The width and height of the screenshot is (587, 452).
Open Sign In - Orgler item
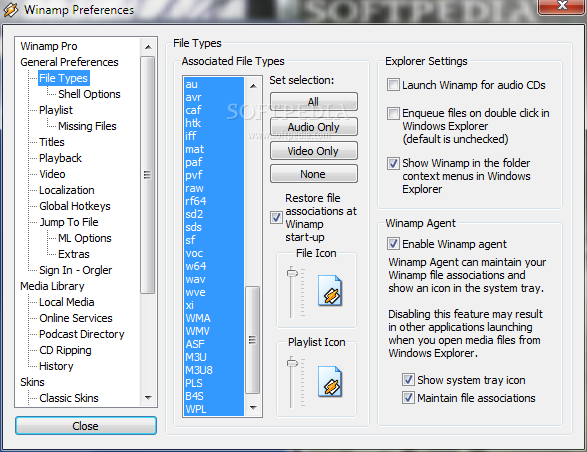tap(76, 270)
